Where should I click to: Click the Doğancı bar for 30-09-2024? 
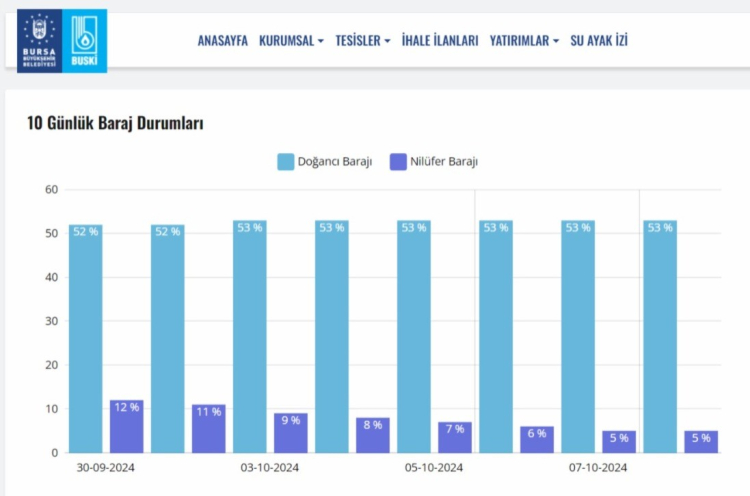[x=85, y=340]
